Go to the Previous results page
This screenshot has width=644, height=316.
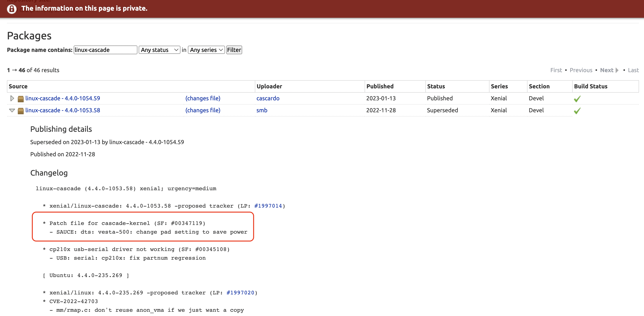point(581,70)
